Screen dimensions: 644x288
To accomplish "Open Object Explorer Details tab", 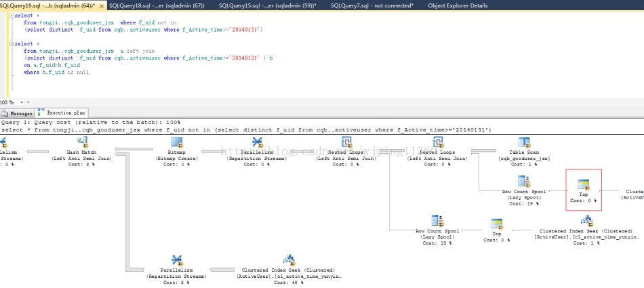I will pos(458,5).
